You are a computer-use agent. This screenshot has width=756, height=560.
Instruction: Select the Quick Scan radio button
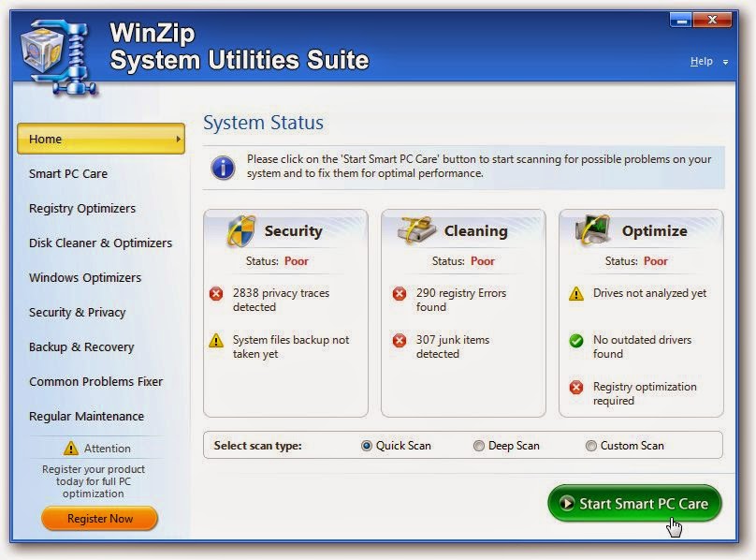pos(367,446)
